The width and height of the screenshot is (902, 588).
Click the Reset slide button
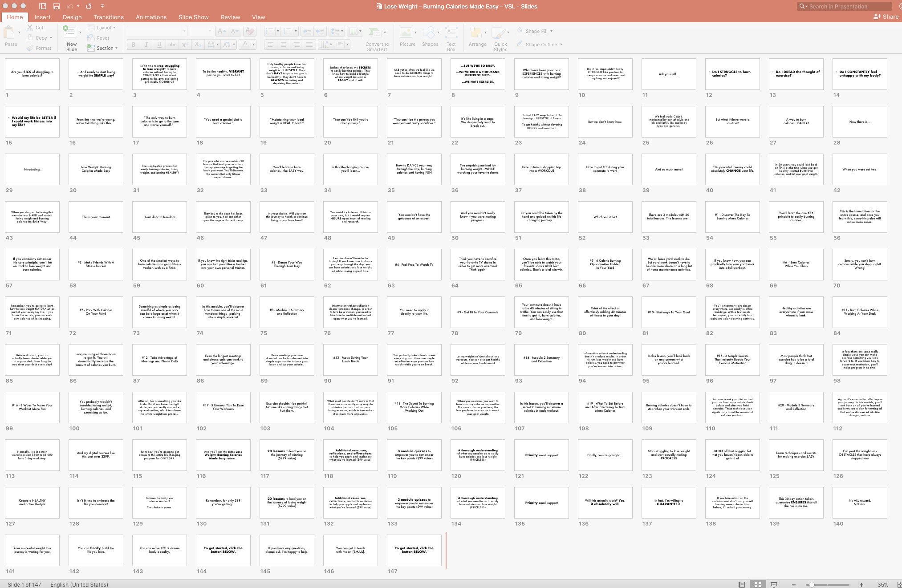point(98,38)
